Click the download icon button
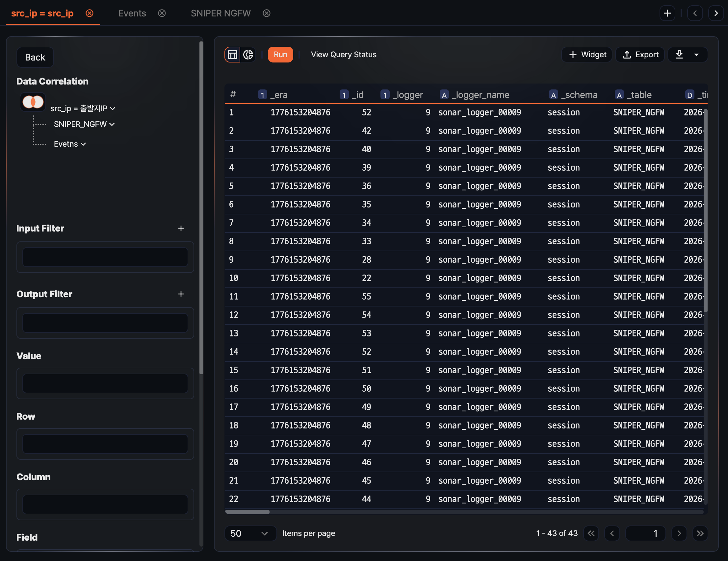The height and width of the screenshot is (561, 728). click(x=679, y=55)
